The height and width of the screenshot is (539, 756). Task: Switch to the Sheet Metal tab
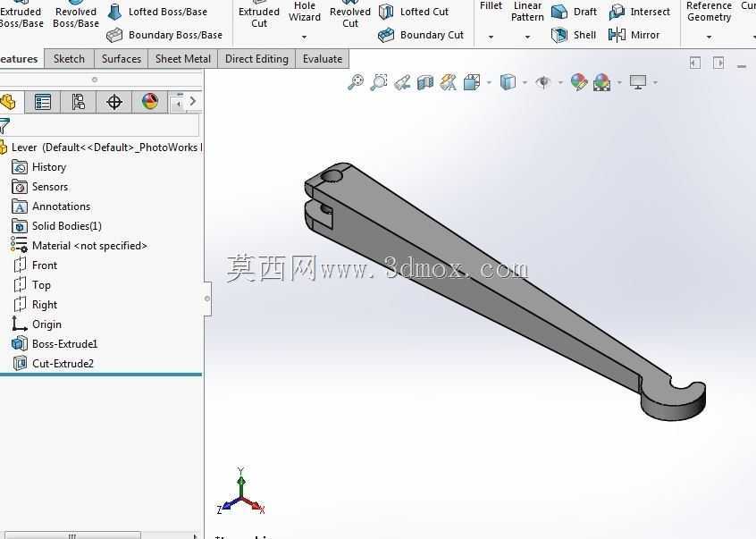tap(182, 59)
